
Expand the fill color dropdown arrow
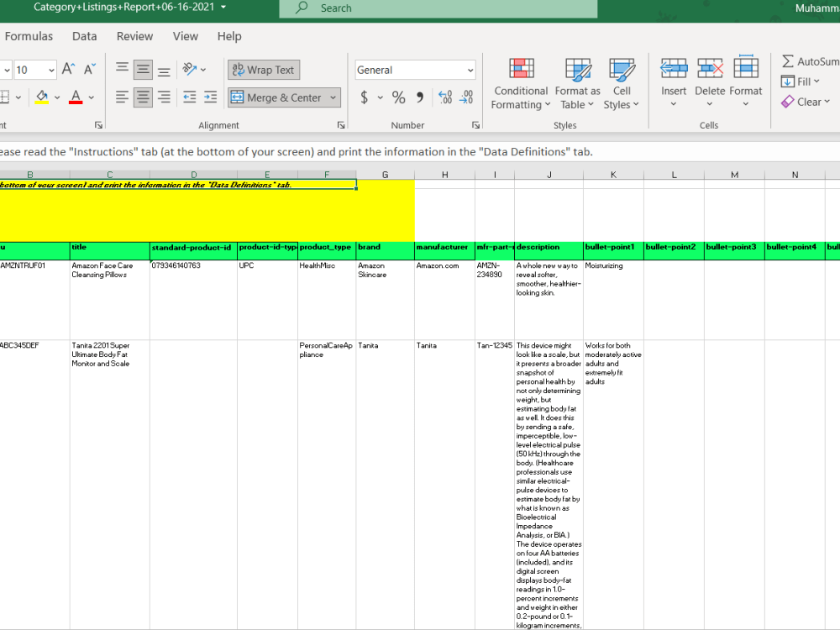57,97
